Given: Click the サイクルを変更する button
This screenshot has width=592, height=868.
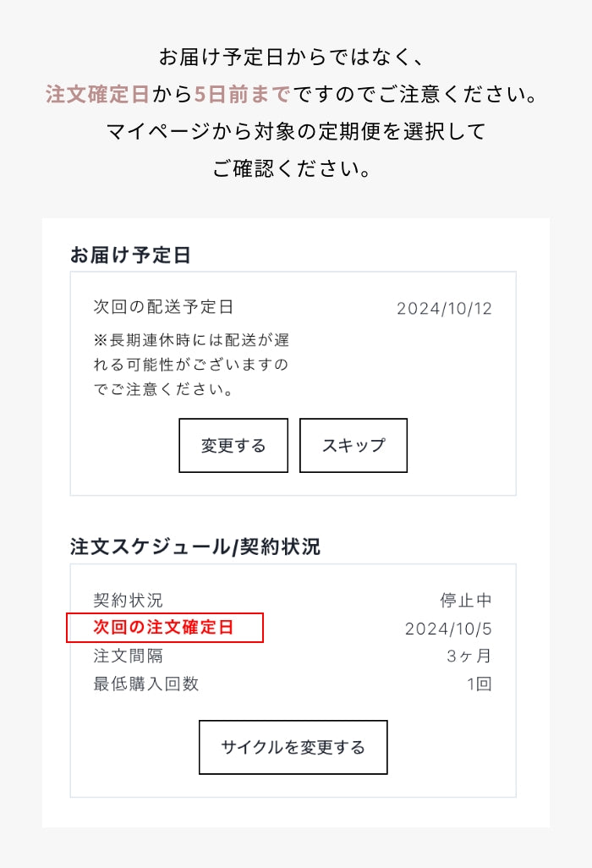Looking at the screenshot, I should pyautogui.click(x=293, y=747).
